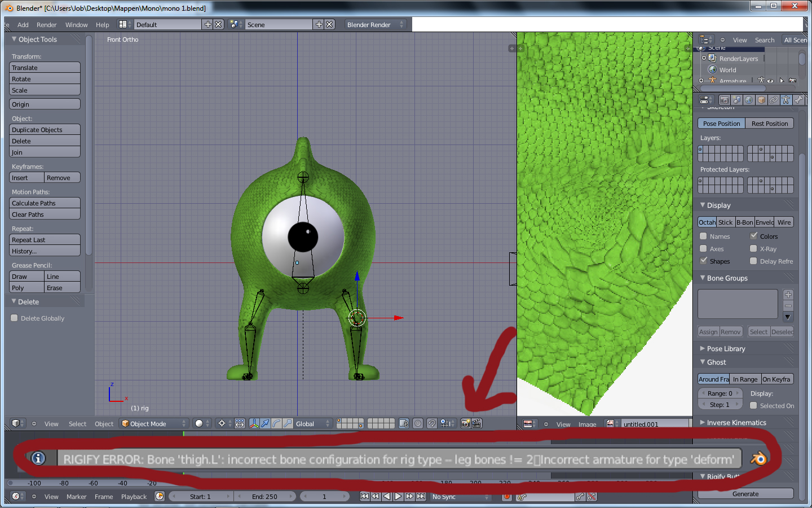Toggle Armature visibility eye in outliner
The image size is (812, 508).
(770, 81)
